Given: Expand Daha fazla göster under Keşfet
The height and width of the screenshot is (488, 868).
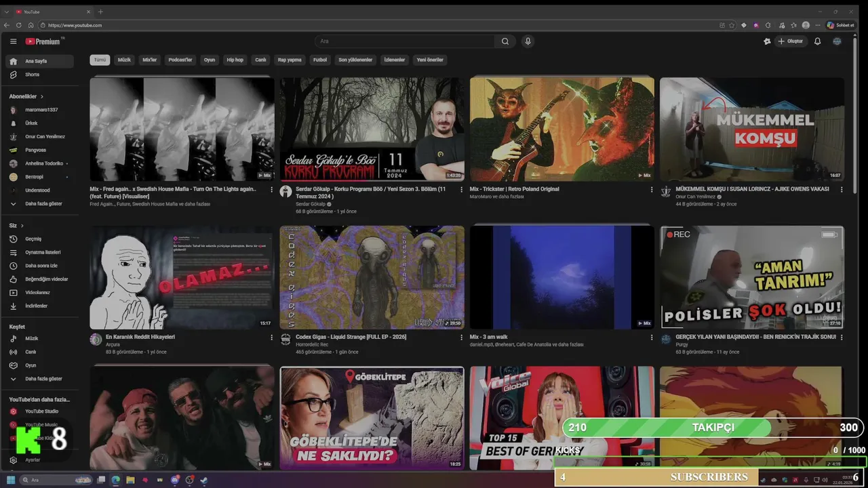Looking at the screenshot, I should pos(38,379).
